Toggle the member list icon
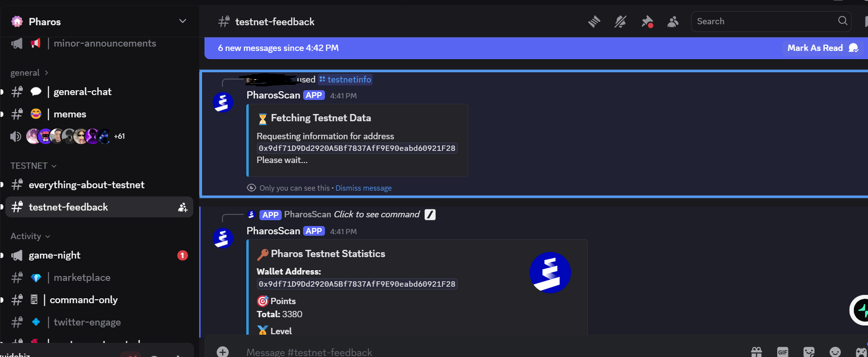868x357 pixels. (673, 21)
